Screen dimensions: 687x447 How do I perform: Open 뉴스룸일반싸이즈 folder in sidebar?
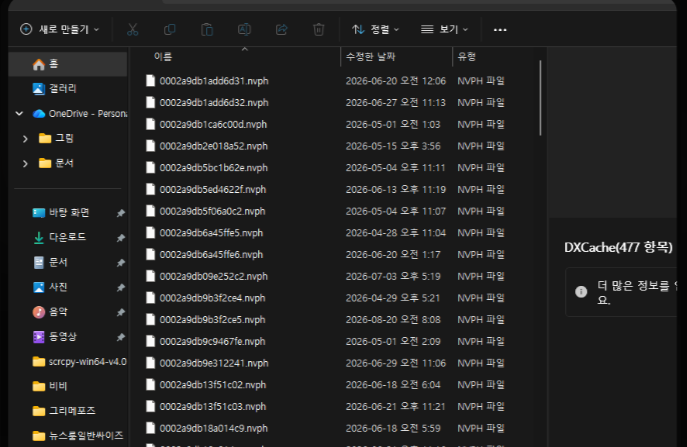coord(78,436)
